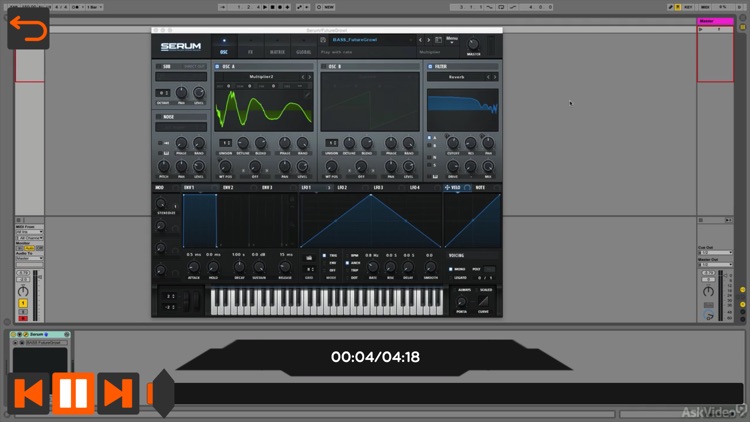Click the pink Master track header
The height and width of the screenshot is (422, 750).
(715, 21)
